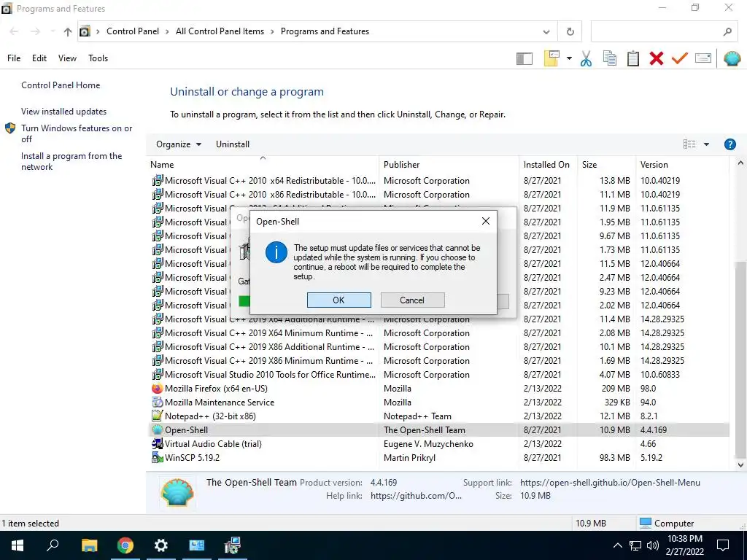The width and height of the screenshot is (747, 560).
Task: Click the Virtual Audio Cable list icon
Action: [x=158, y=444]
